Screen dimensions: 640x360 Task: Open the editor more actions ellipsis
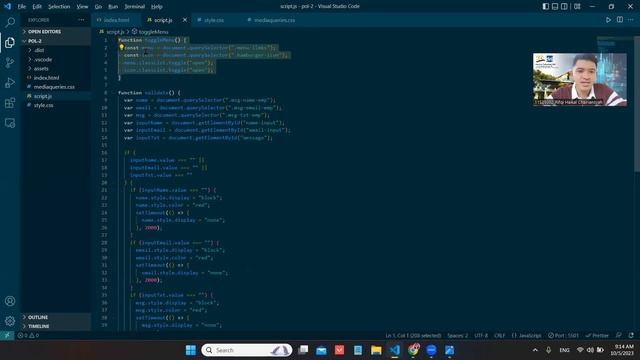pyautogui.click(x=631, y=20)
